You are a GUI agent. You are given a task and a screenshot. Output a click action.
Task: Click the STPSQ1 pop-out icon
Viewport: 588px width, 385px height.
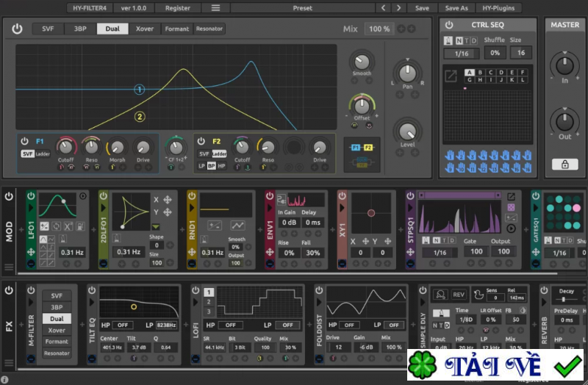(x=511, y=196)
